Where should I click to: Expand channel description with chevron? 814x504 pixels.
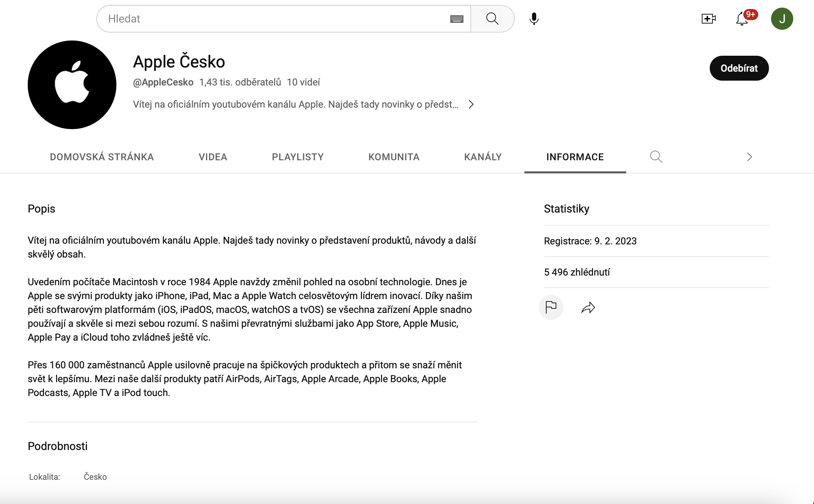pos(471,104)
